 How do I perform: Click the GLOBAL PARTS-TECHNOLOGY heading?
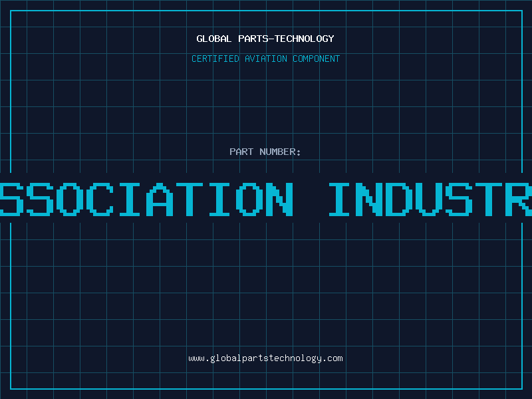click(x=265, y=39)
